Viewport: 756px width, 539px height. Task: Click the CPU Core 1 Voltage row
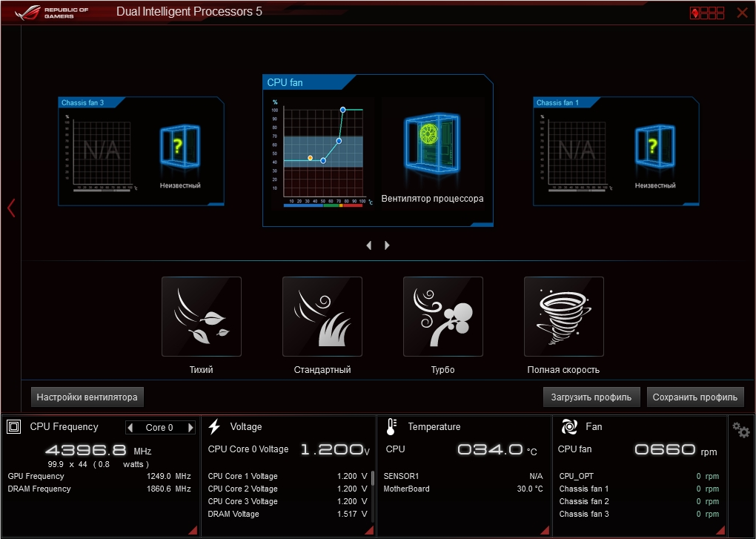coord(288,476)
